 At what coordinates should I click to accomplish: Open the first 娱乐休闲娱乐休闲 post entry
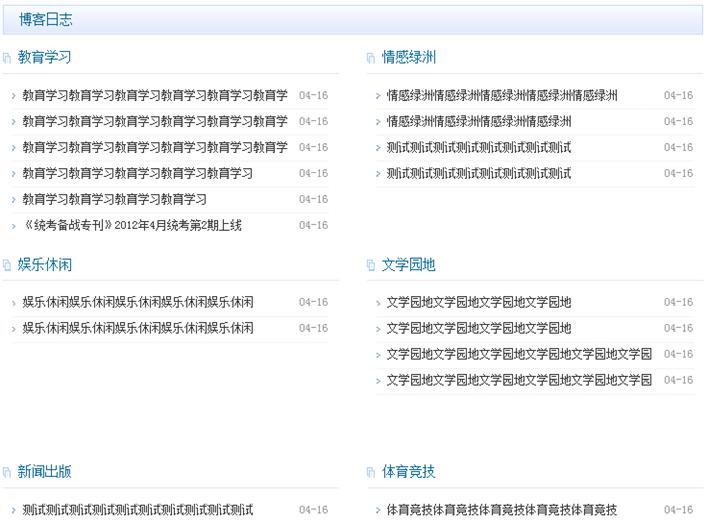(138, 302)
